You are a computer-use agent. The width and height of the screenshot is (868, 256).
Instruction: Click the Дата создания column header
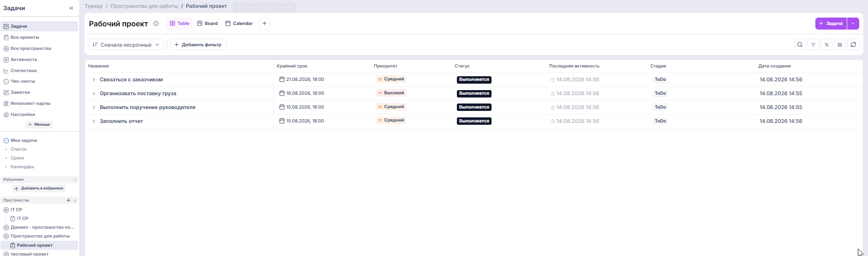click(774, 66)
